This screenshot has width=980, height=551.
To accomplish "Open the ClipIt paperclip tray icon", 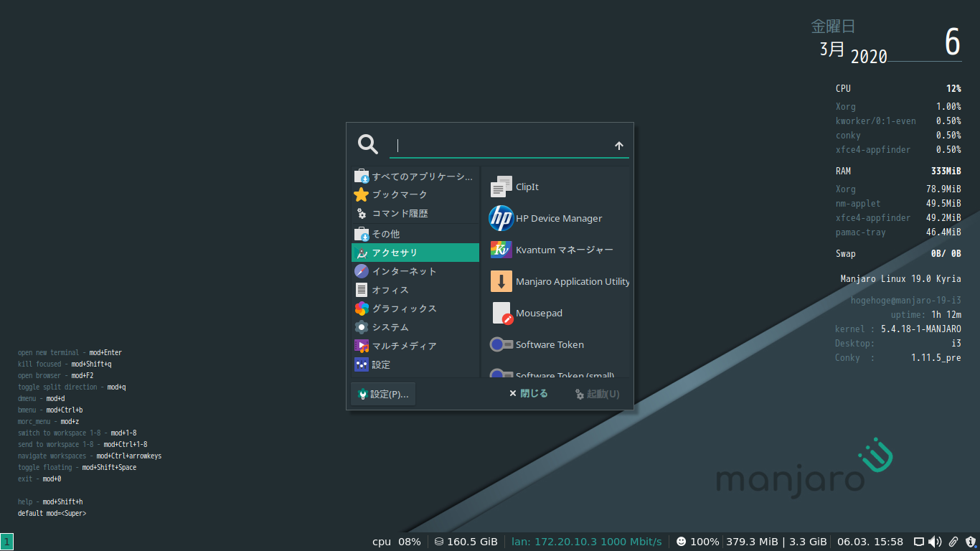I will pos(953,542).
